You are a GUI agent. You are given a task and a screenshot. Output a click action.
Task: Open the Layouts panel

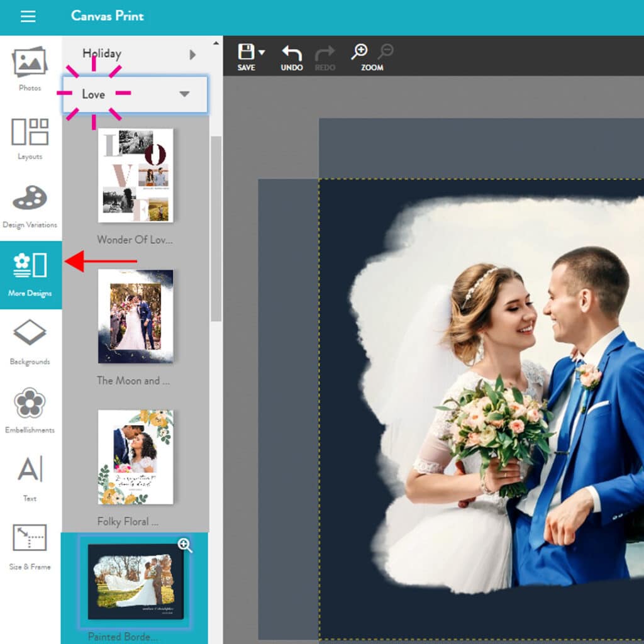click(30, 138)
